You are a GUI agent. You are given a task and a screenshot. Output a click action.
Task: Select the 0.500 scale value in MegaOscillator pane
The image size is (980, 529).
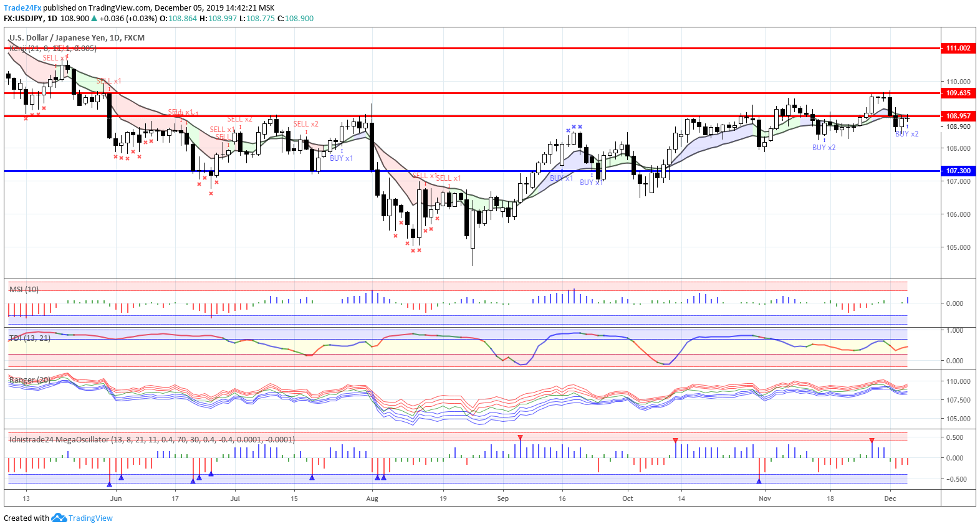pos(954,437)
